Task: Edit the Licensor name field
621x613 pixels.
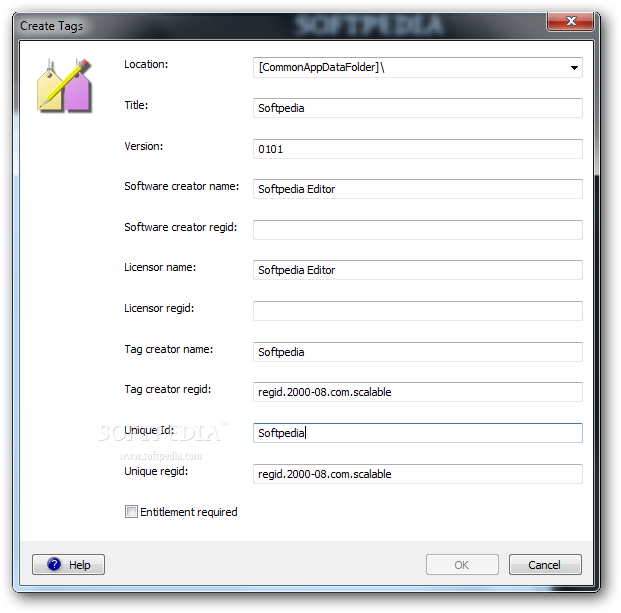Action: click(x=418, y=270)
